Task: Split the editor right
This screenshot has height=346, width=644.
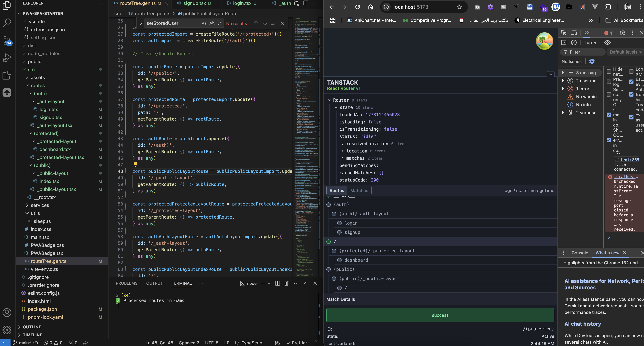Action: 305,3
